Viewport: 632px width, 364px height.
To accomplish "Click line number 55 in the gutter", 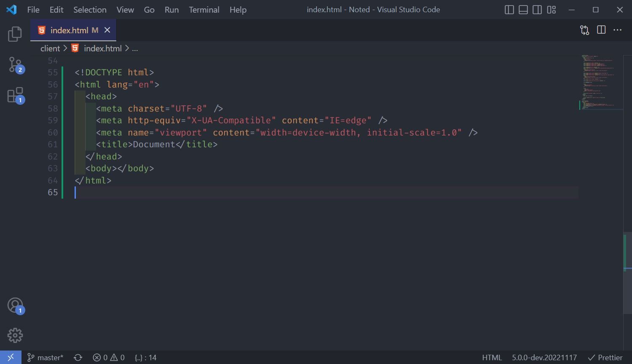I will click(x=53, y=72).
